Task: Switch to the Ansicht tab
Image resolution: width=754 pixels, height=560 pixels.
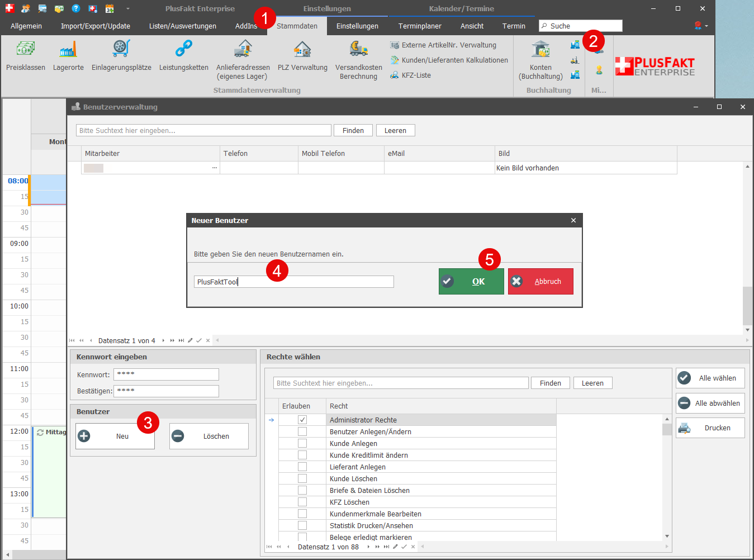Action: [472, 26]
